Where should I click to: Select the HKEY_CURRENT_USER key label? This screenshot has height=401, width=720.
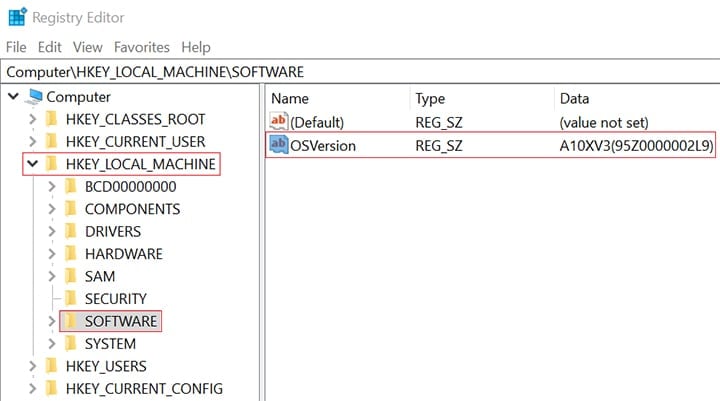pos(135,141)
